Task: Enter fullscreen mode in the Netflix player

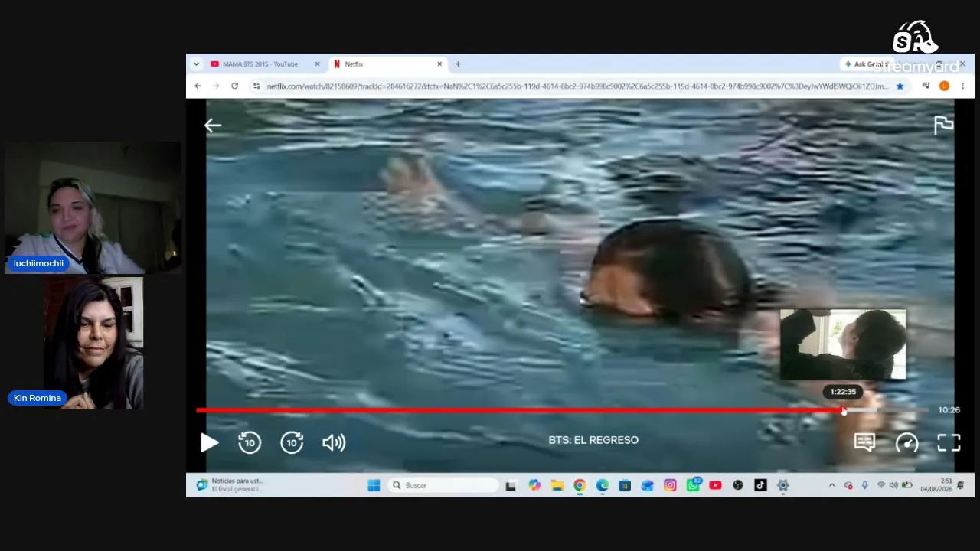Action: pyautogui.click(x=949, y=442)
